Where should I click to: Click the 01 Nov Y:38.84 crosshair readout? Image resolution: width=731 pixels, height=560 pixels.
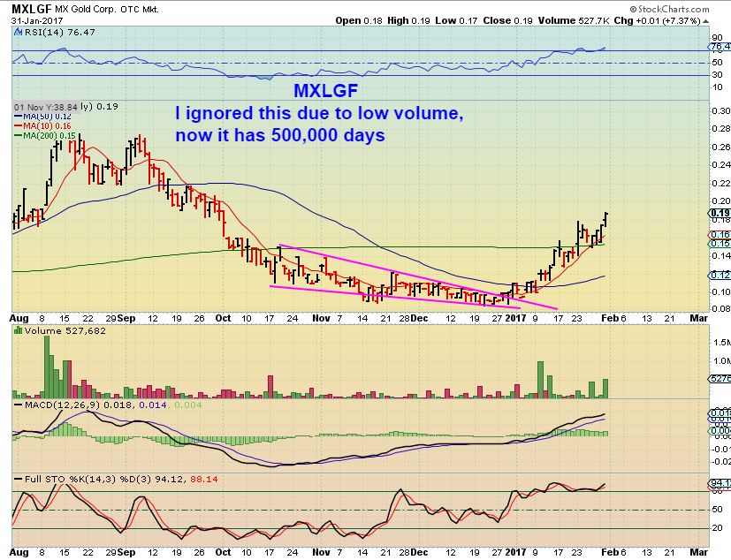point(46,107)
